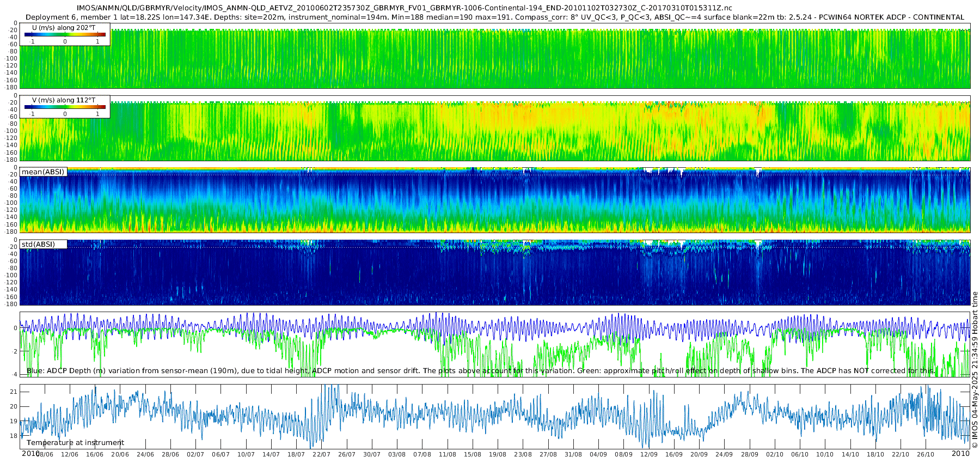Click the 15/08 date tick label
Screen dimensions: 980x463
tap(473, 454)
